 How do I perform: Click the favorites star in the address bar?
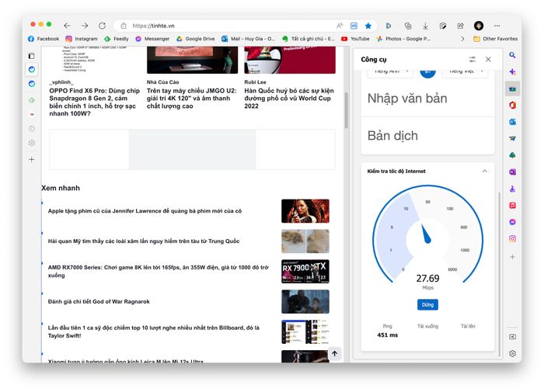pos(368,26)
